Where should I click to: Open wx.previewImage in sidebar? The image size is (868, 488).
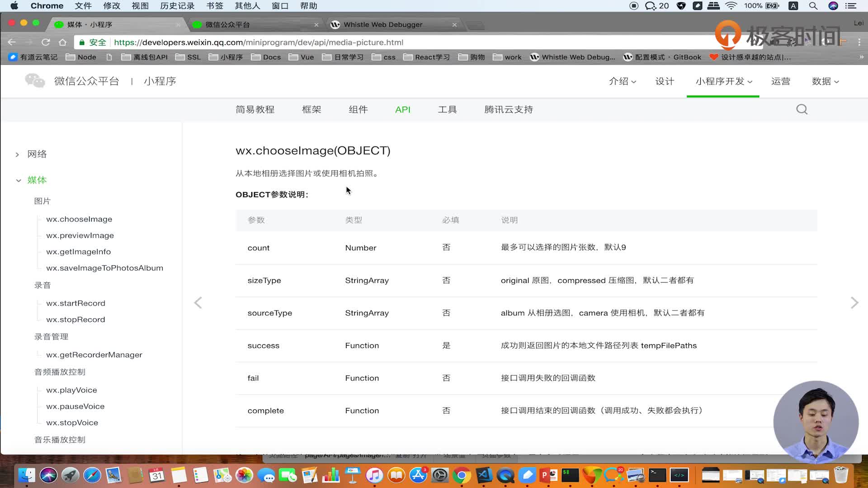pos(80,235)
